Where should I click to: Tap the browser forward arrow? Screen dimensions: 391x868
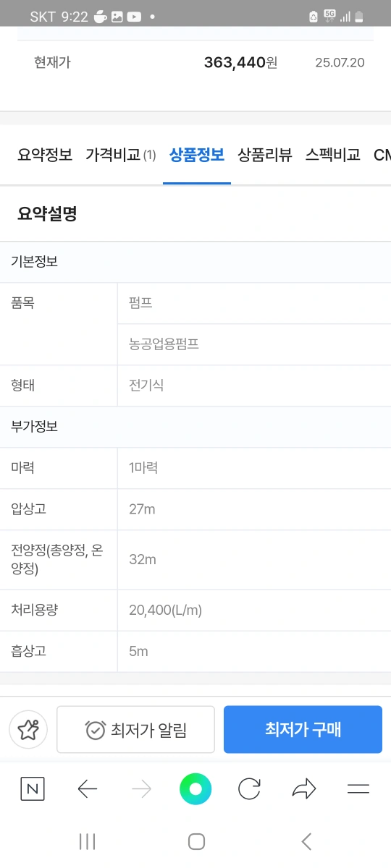[142, 789]
